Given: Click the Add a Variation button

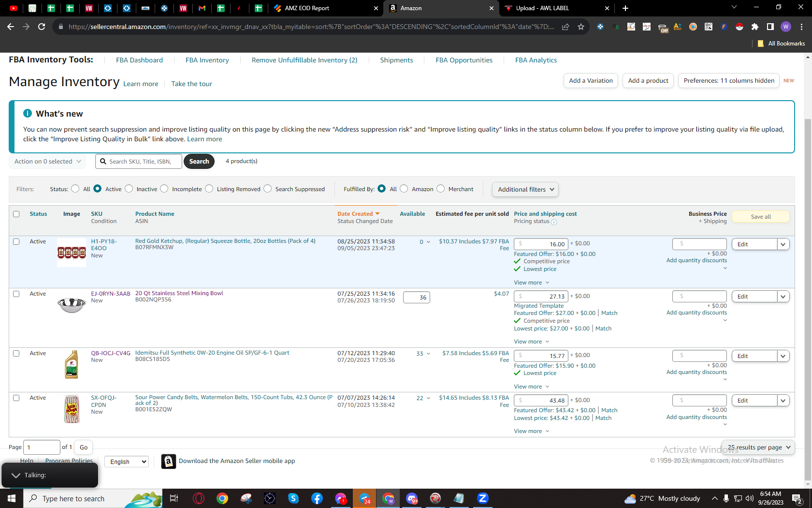Looking at the screenshot, I should (x=591, y=81).
